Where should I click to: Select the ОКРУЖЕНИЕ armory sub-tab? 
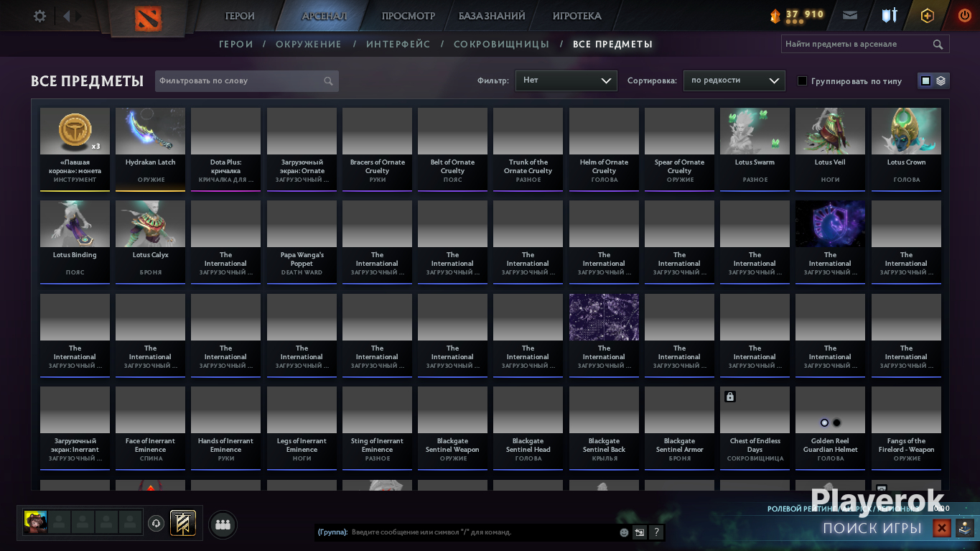(x=309, y=45)
